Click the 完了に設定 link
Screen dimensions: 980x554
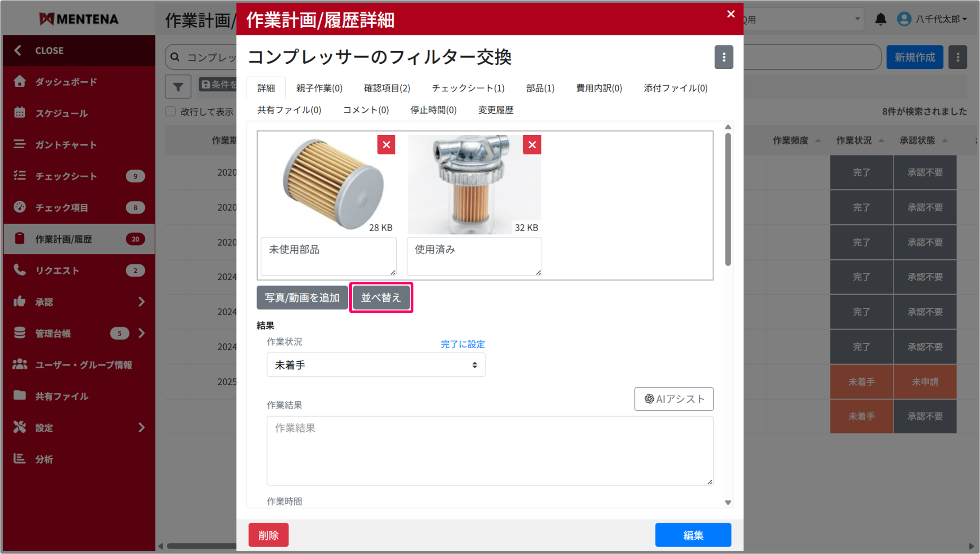click(462, 344)
